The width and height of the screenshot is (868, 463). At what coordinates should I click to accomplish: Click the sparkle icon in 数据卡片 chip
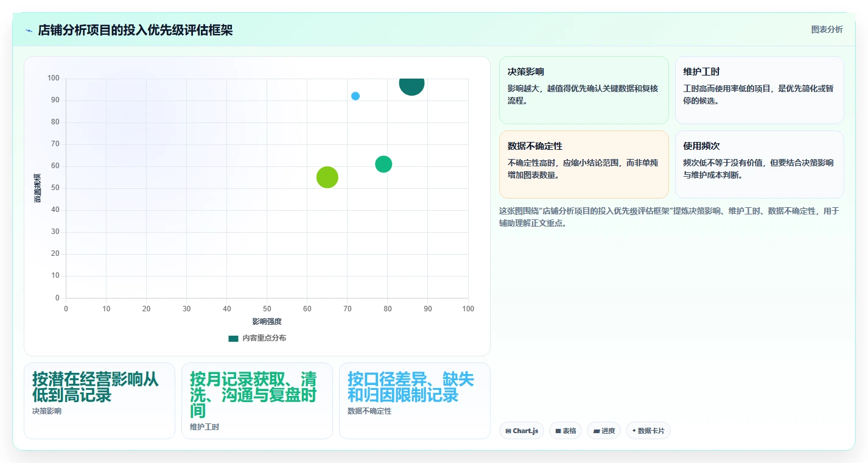tap(634, 431)
